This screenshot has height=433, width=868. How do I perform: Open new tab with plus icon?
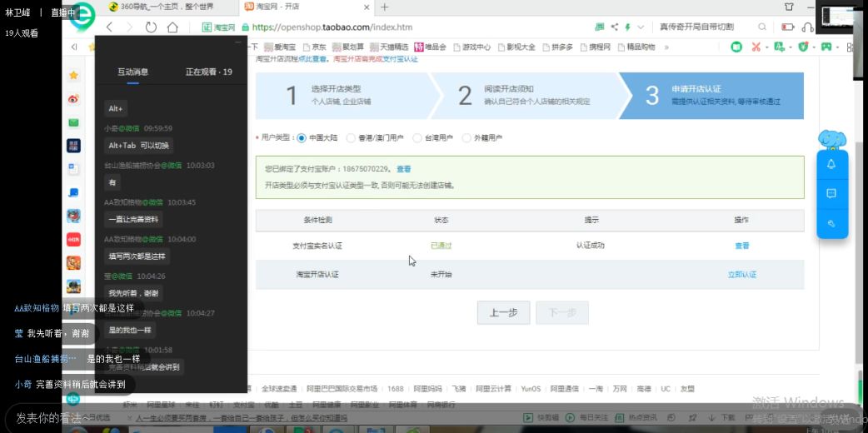click(385, 7)
